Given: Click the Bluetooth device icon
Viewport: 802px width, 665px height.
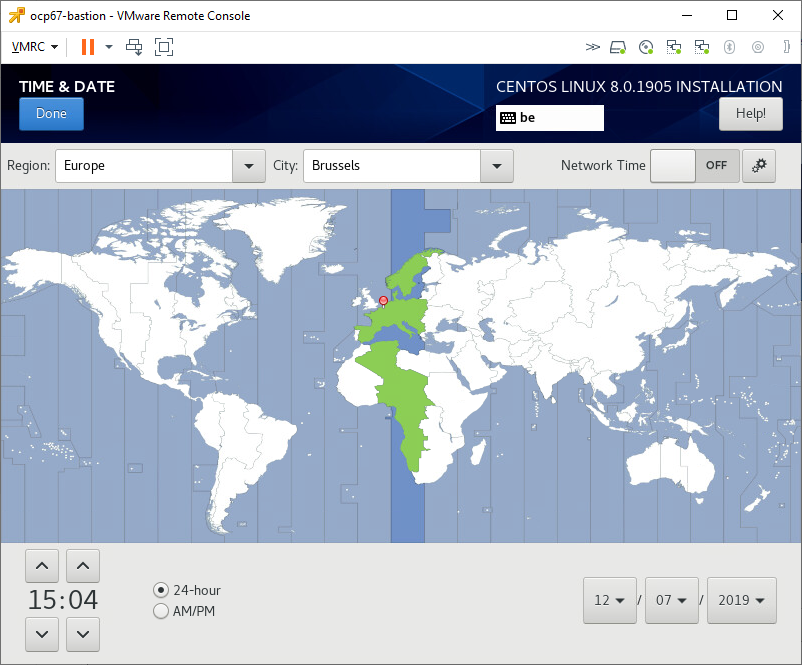Looking at the screenshot, I should coord(729,47).
